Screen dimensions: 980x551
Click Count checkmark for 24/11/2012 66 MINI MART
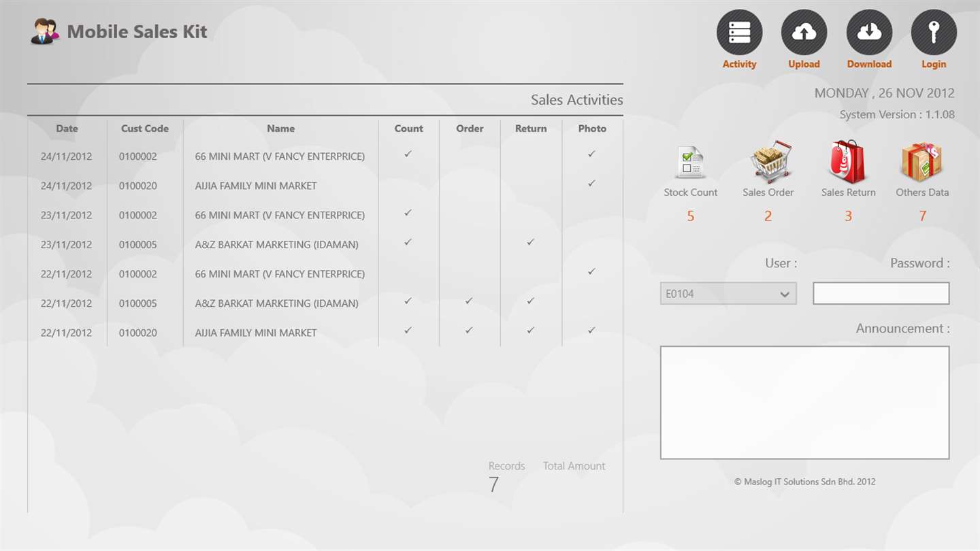[x=408, y=154]
